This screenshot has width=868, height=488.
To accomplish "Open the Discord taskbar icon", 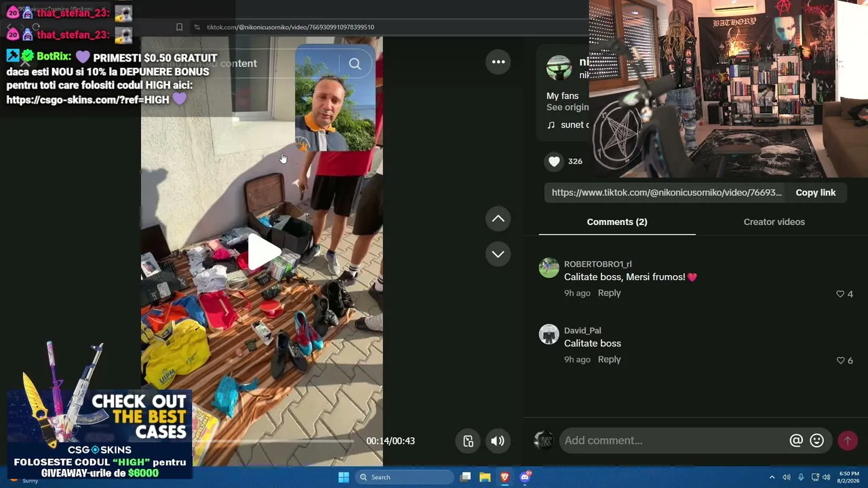I will pos(525,477).
